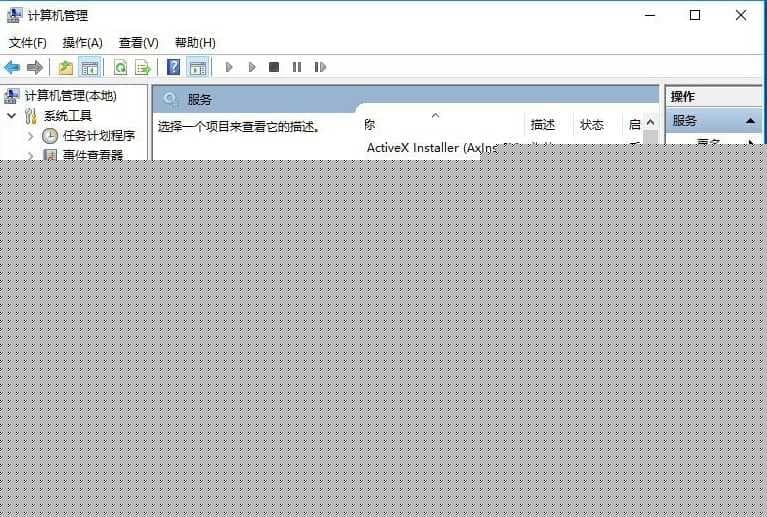Open the 文件(F) menu
The width and height of the screenshot is (767, 517).
28,43
